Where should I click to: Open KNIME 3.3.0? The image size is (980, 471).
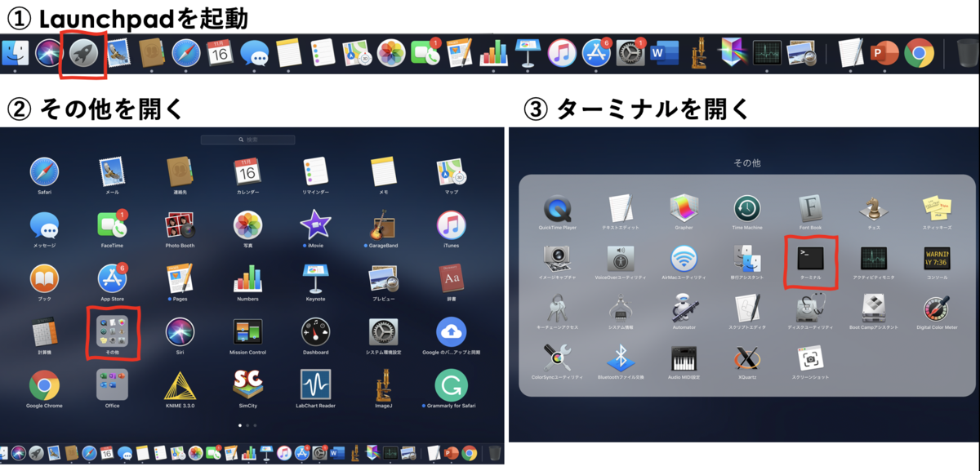point(179,388)
